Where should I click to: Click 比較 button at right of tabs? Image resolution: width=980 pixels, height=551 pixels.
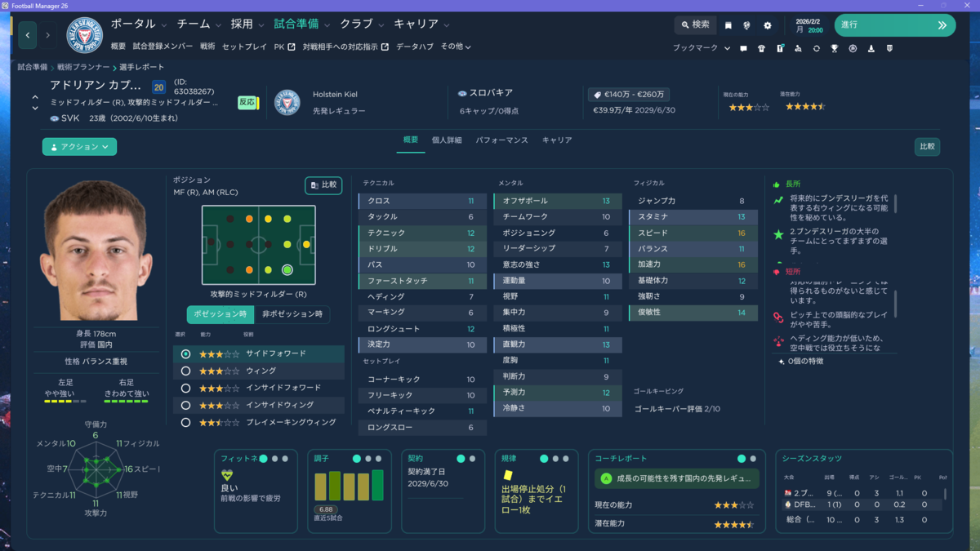point(927,147)
